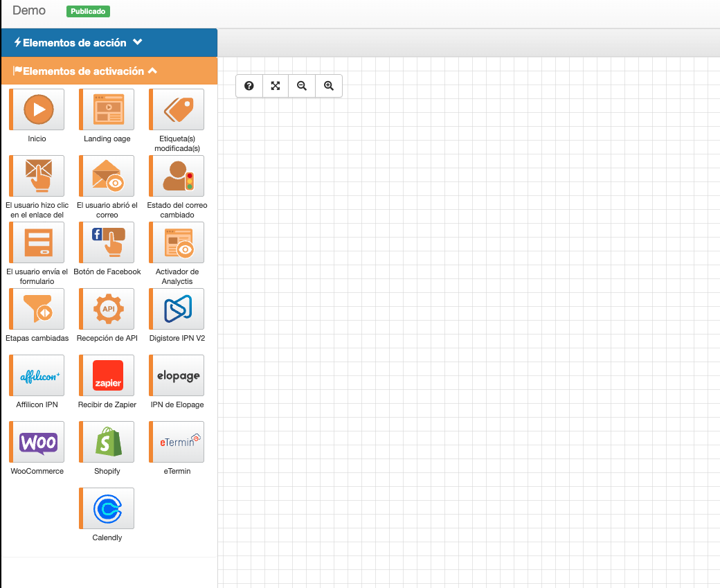Select the IPN de Elopage icon
The width and height of the screenshot is (720, 588).
(x=177, y=375)
